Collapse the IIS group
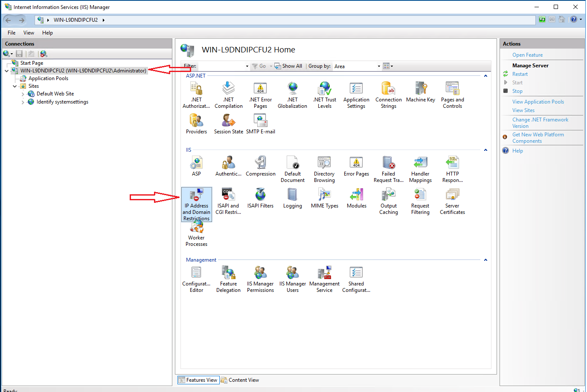The image size is (587, 392). click(x=485, y=150)
